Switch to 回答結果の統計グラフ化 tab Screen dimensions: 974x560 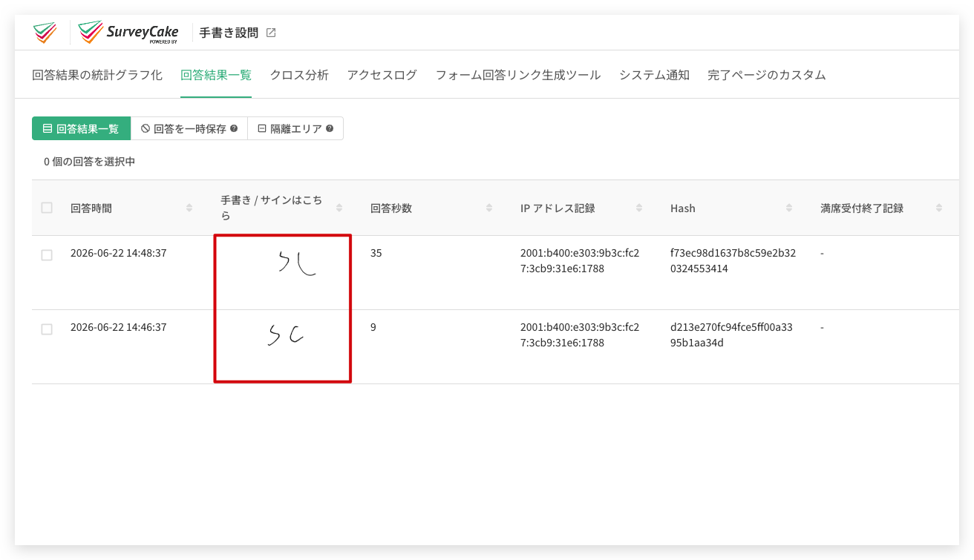[x=97, y=75]
